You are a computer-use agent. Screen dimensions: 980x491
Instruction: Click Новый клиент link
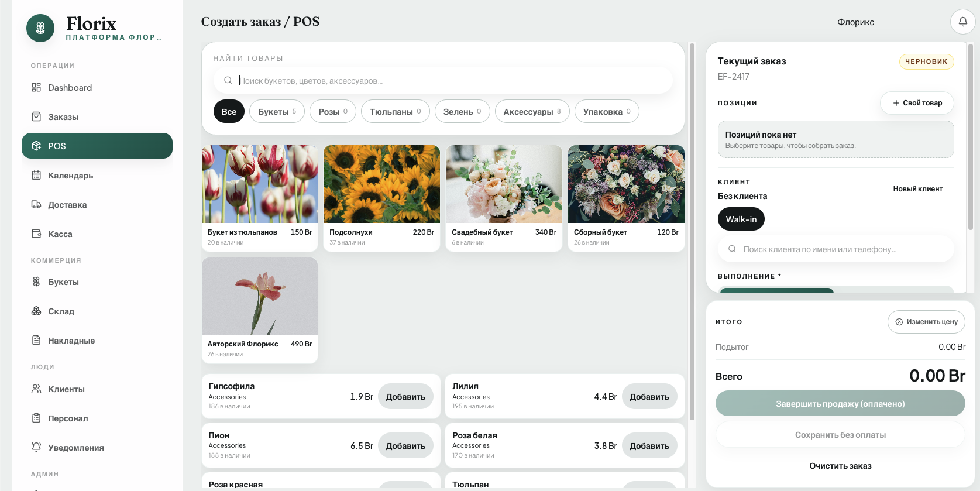tap(917, 188)
